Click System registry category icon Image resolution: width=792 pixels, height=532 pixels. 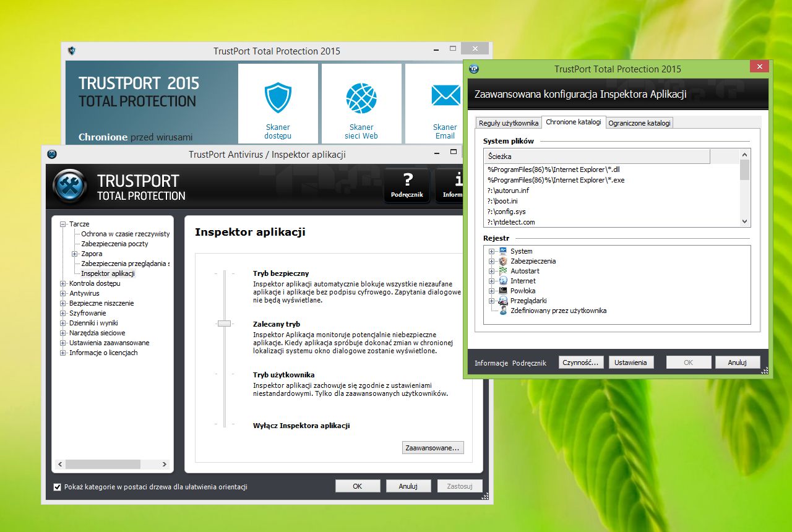503,251
